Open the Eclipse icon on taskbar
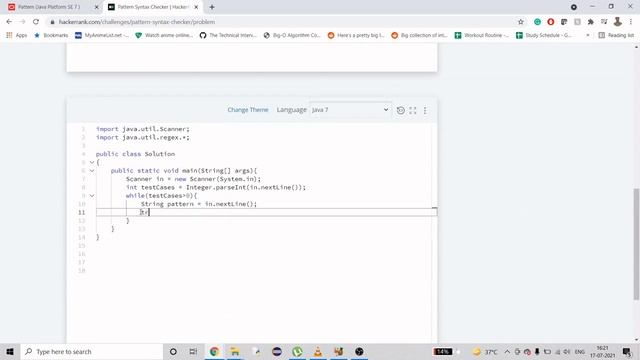Screen dimensions: 640x360 click(277, 351)
